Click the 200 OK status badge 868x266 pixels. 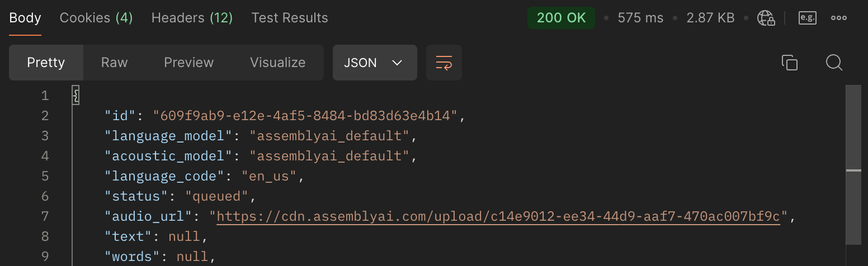coord(561,18)
